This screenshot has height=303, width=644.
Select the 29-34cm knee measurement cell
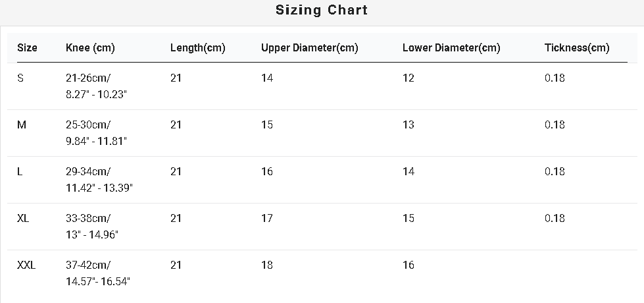tap(99, 180)
